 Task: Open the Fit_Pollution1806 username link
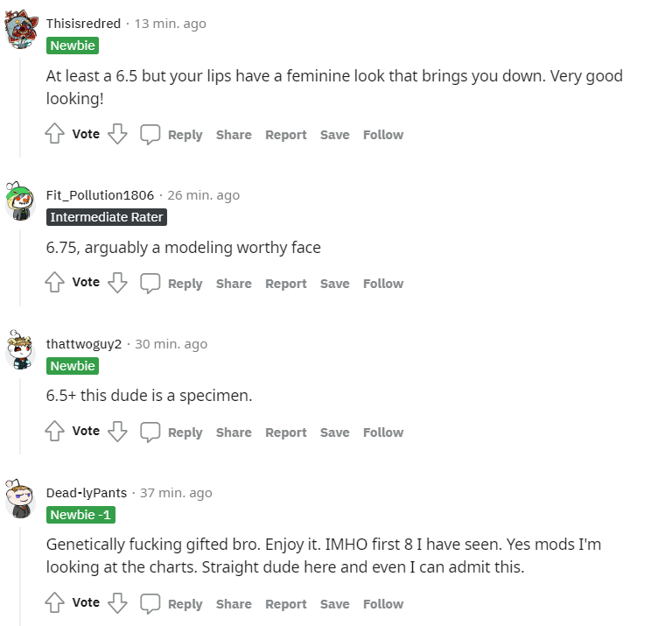click(100, 195)
